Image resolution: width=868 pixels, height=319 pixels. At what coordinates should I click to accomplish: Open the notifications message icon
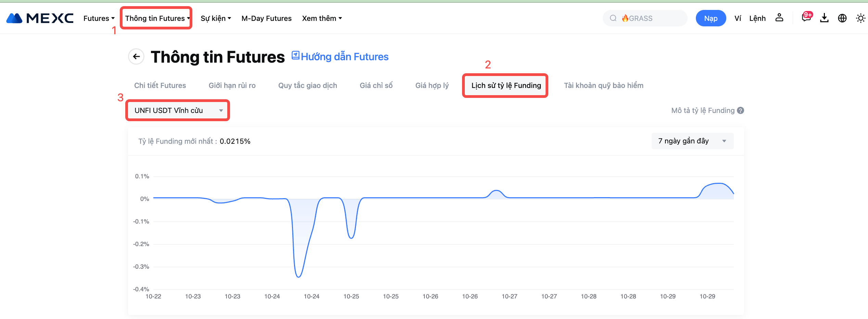806,18
